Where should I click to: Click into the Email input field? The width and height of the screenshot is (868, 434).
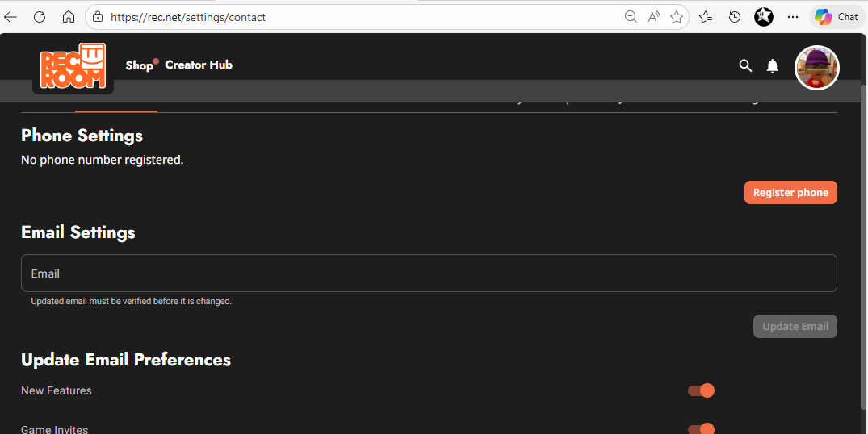click(428, 273)
